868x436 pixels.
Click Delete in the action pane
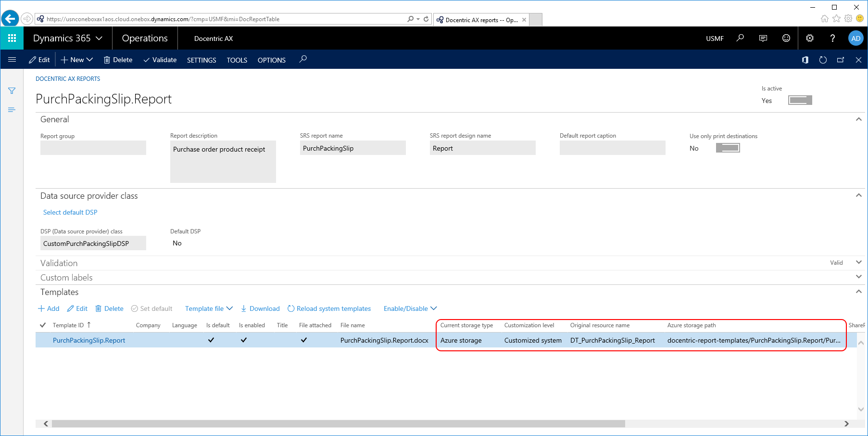pyautogui.click(x=118, y=60)
